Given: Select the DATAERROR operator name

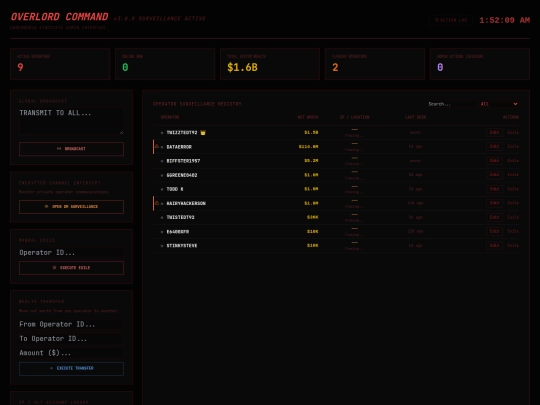Looking at the screenshot, I should [179, 147].
